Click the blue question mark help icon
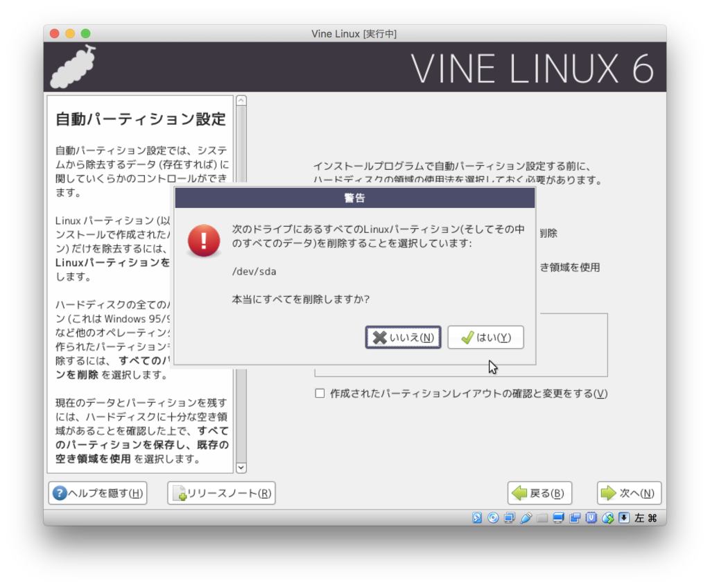Screen dimensions: 710x588 (60, 493)
